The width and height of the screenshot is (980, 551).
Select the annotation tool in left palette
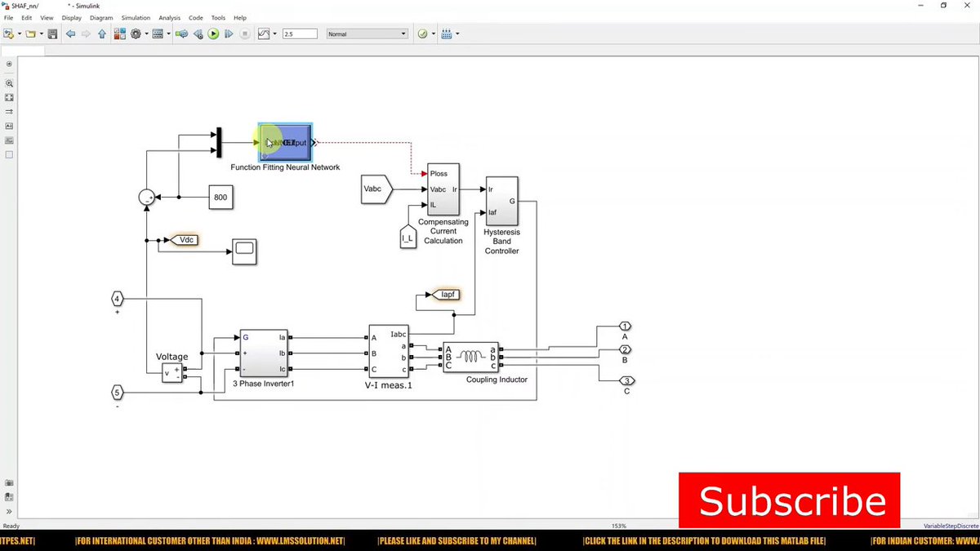coord(9,126)
